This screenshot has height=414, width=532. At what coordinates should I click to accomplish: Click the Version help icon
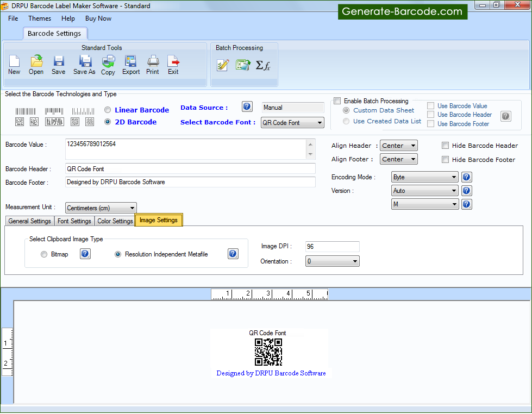pos(466,191)
